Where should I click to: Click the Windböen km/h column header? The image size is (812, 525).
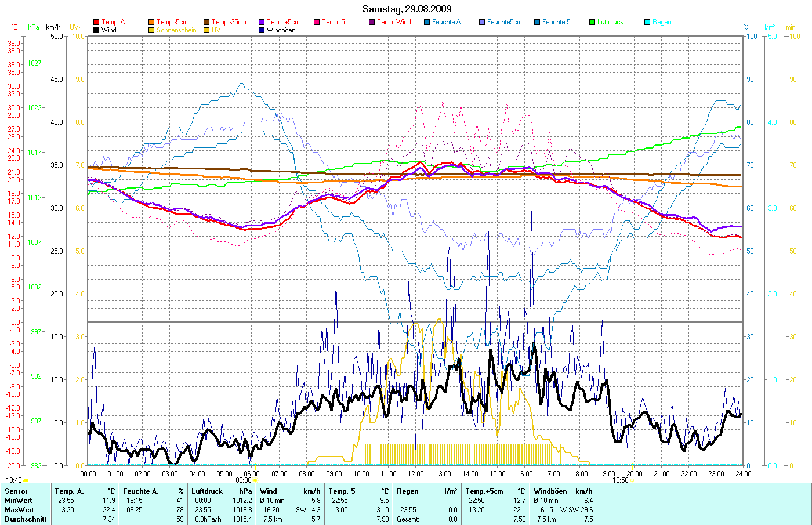click(x=563, y=491)
